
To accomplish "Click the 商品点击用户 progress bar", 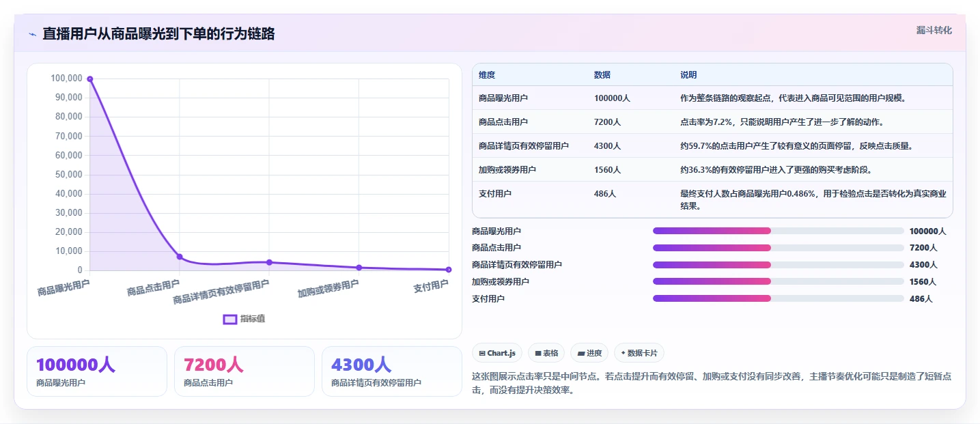I will pyautogui.click(x=779, y=248).
